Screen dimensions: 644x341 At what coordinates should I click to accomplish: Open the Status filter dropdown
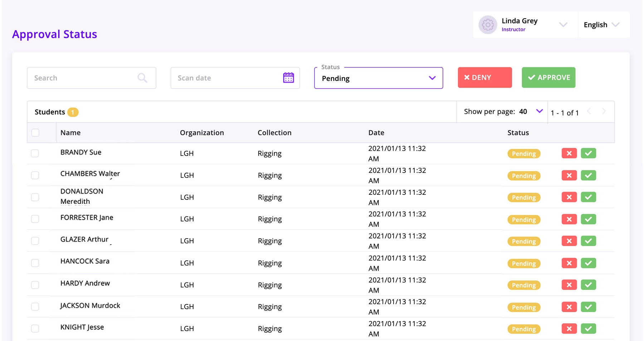(x=378, y=78)
